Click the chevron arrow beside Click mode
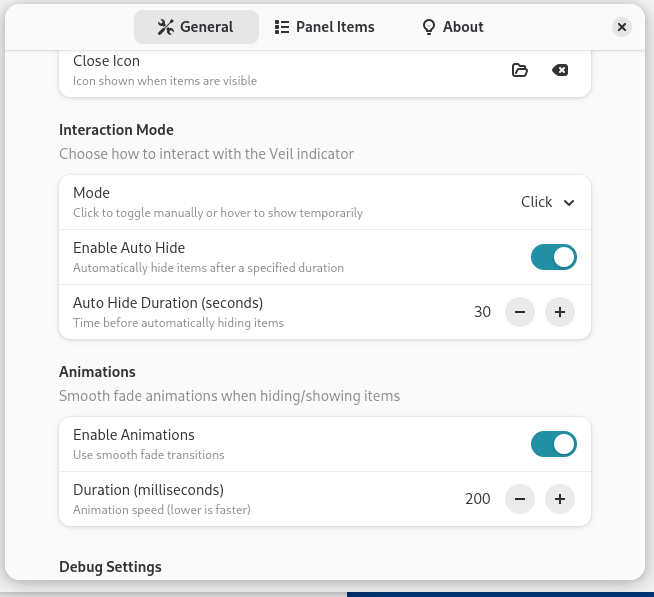This screenshot has height=597, width=654. tap(569, 203)
